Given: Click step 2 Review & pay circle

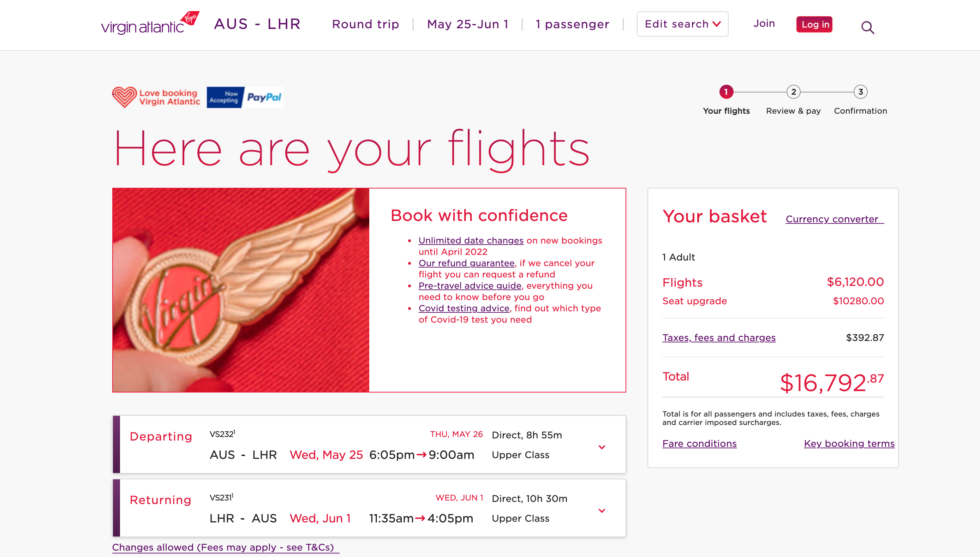Looking at the screenshot, I should pyautogui.click(x=793, y=92).
